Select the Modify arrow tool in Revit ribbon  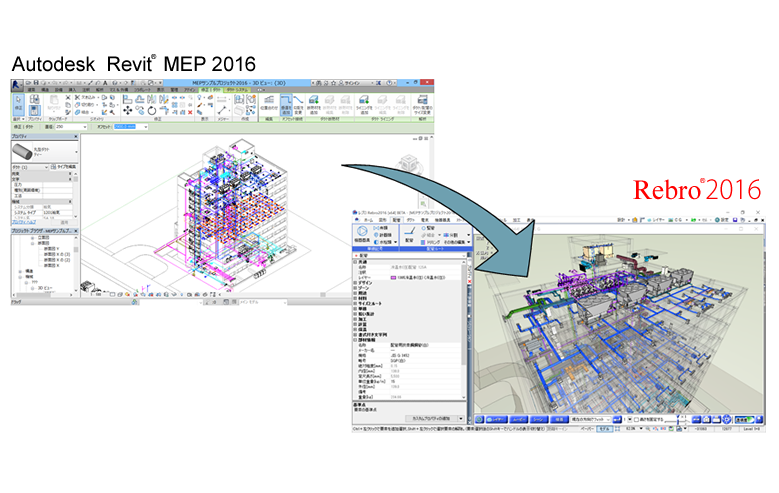pyautogui.click(x=20, y=104)
